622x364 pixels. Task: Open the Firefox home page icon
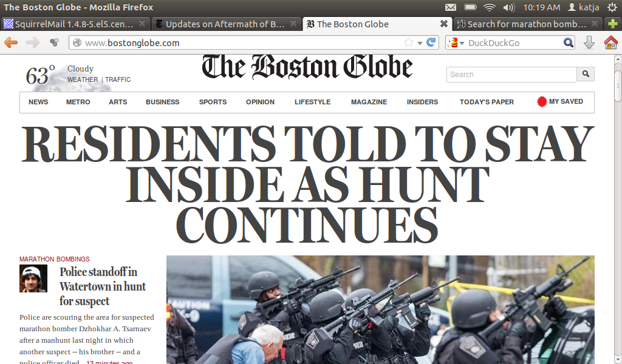(x=611, y=42)
